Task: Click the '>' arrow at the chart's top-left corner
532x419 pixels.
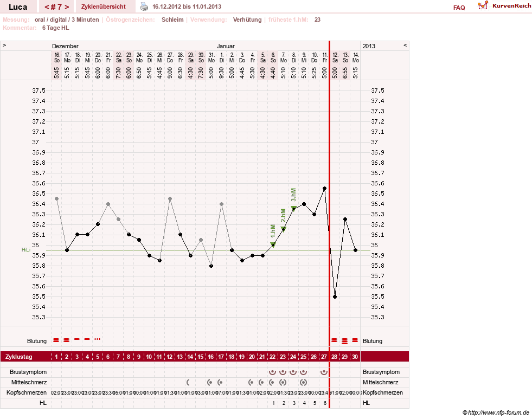Action: [4, 45]
